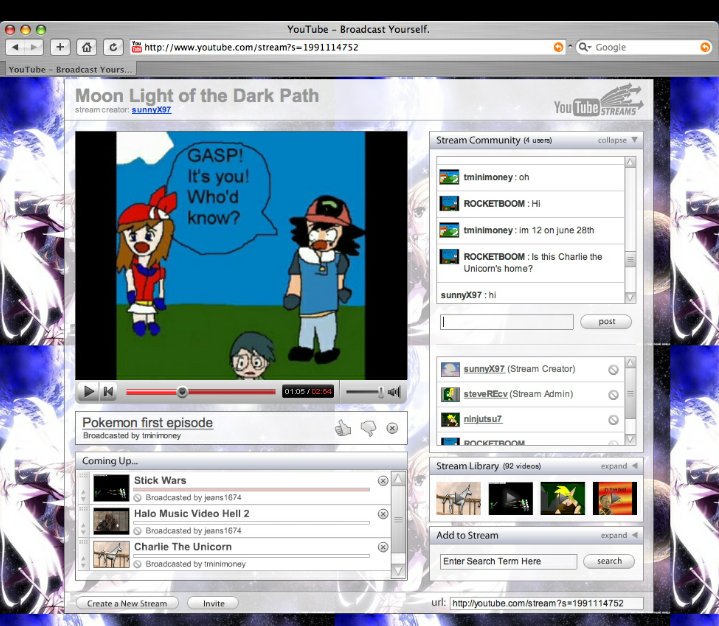
Task: Click browser forward arrow button
Action: [33, 47]
